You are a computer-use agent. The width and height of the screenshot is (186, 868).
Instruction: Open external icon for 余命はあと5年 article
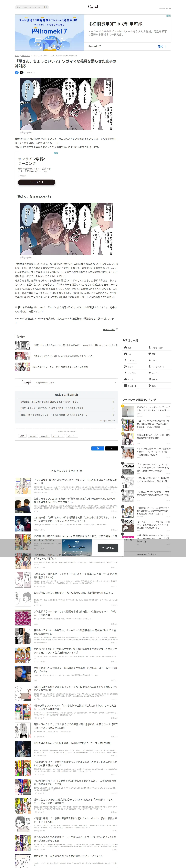click(x=113, y=408)
